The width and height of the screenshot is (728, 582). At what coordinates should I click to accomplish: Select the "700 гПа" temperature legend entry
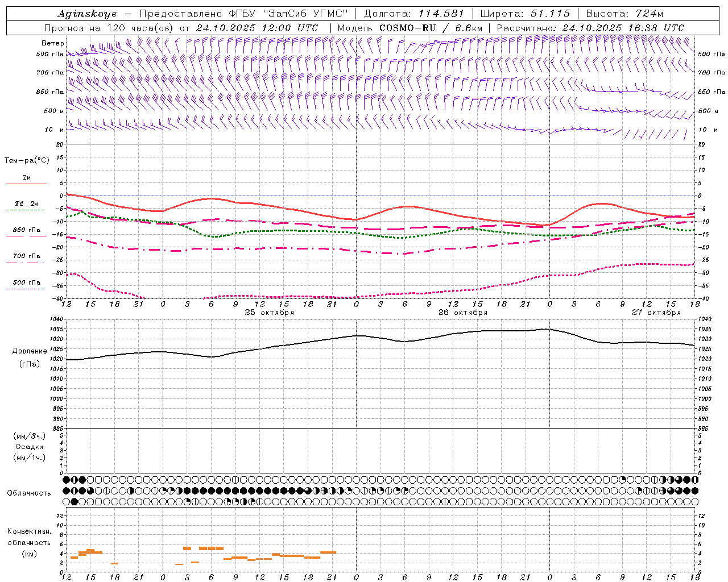point(27,256)
